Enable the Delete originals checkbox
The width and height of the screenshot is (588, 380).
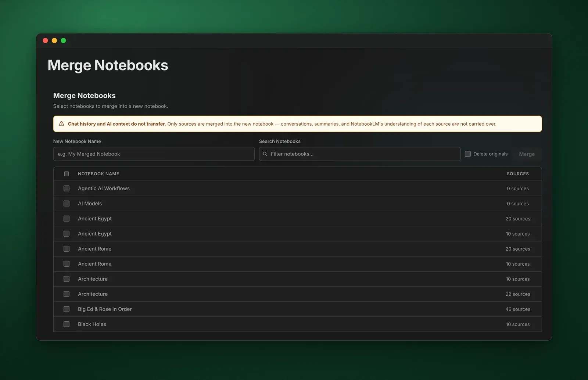pos(468,154)
